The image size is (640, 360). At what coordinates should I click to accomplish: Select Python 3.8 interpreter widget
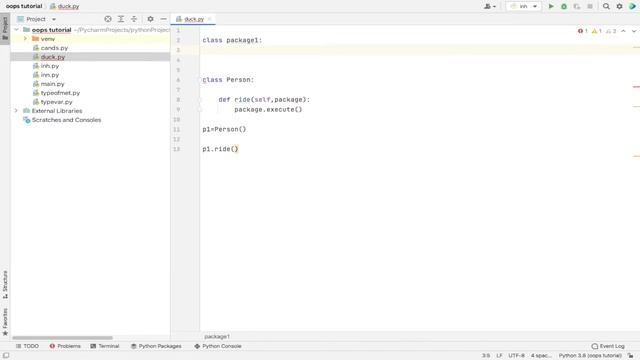(x=590, y=356)
